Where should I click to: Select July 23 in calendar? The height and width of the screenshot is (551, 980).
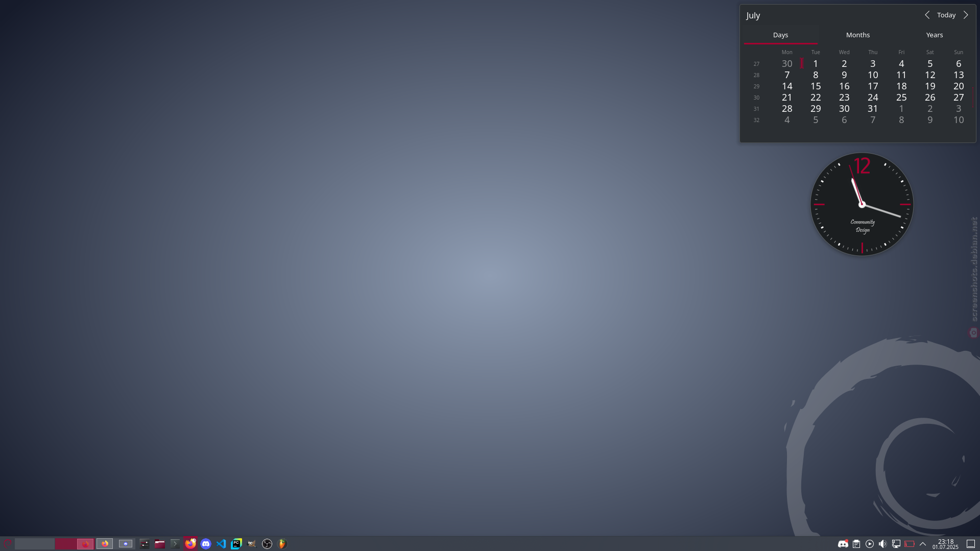pyautogui.click(x=844, y=98)
